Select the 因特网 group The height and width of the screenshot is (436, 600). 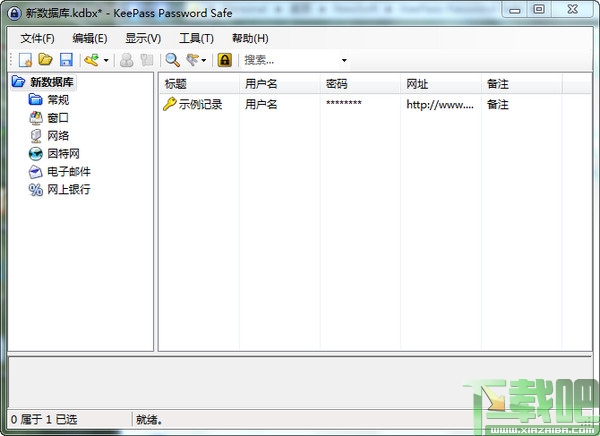pyautogui.click(x=64, y=153)
